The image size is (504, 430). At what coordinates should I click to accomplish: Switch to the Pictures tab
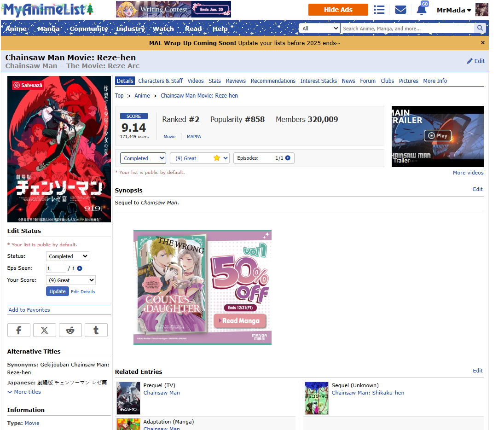(x=409, y=81)
